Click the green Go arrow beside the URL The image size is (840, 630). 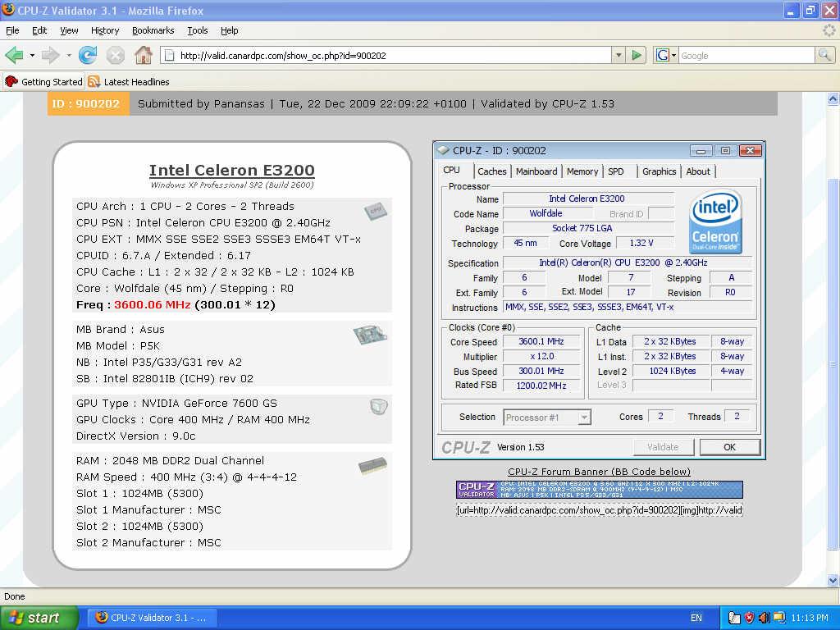(x=637, y=55)
